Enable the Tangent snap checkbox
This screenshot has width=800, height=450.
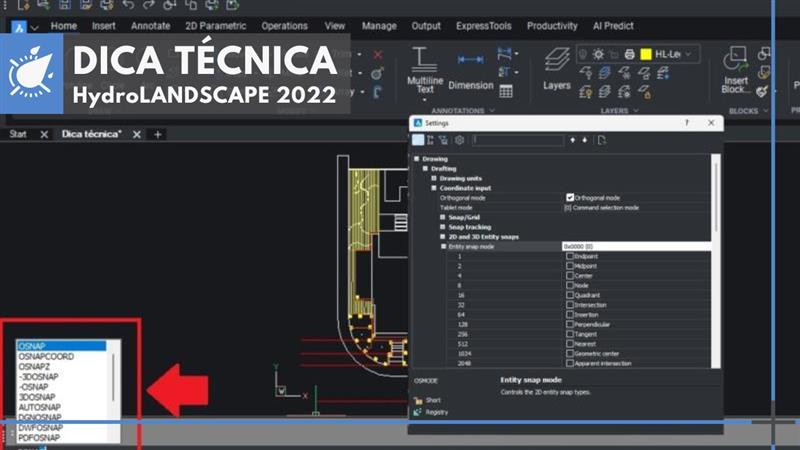click(570, 334)
